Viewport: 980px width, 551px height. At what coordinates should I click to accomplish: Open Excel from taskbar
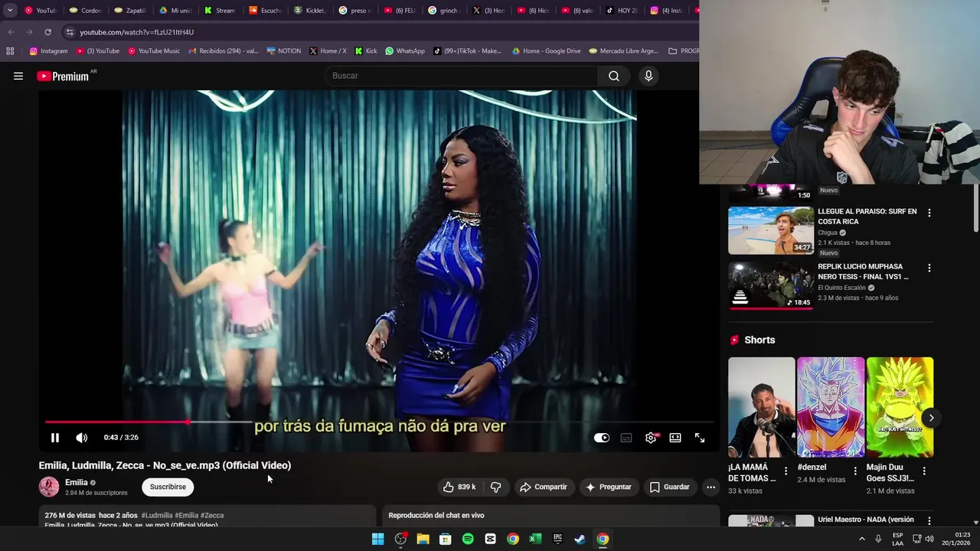pyautogui.click(x=535, y=539)
